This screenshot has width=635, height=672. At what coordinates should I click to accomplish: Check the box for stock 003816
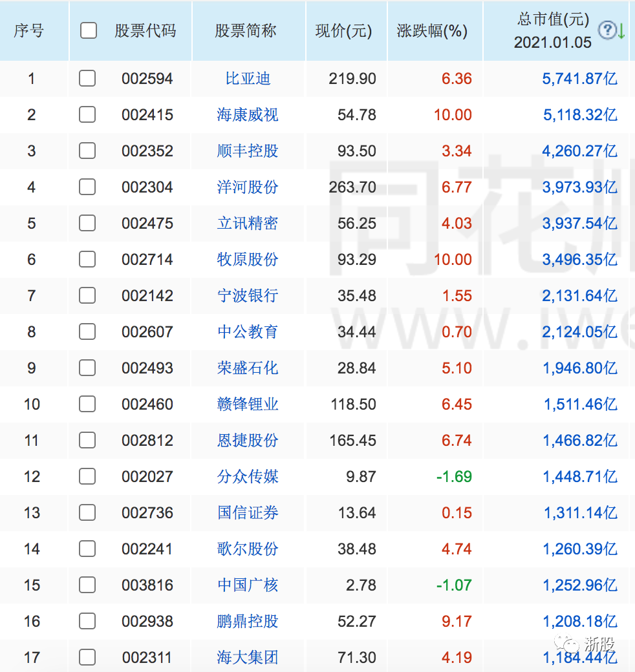click(x=87, y=585)
